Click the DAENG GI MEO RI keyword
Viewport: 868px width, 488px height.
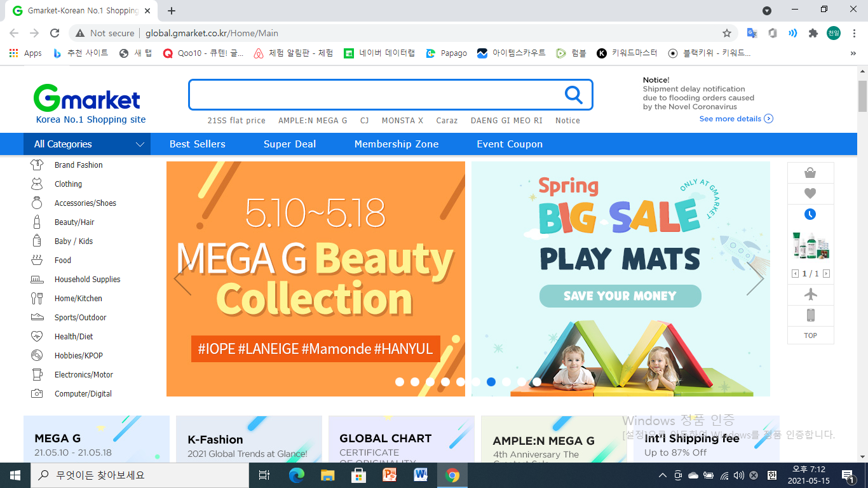click(506, 121)
